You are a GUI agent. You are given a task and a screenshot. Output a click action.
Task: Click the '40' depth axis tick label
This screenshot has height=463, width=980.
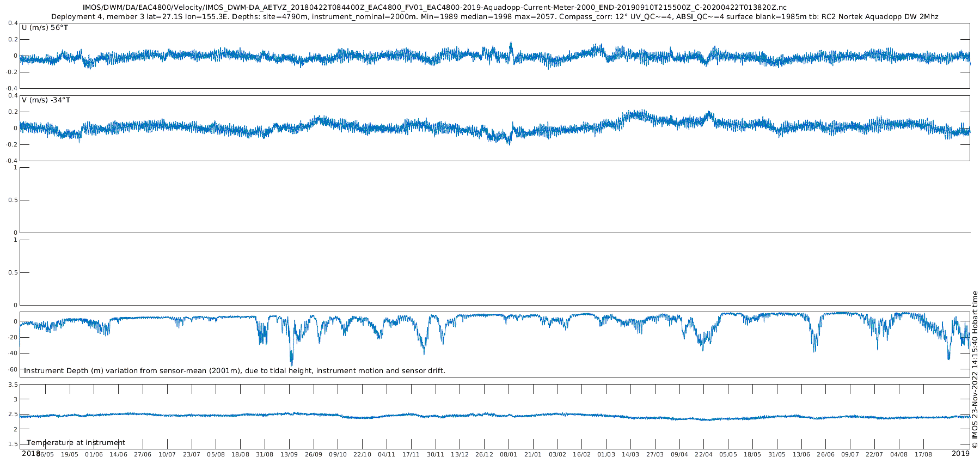pyautogui.click(x=14, y=353)
